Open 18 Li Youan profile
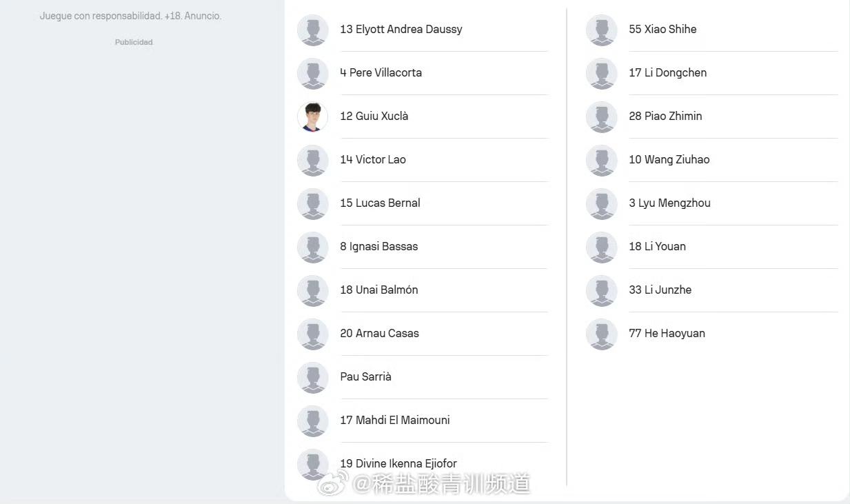 (x=711, y=247)
